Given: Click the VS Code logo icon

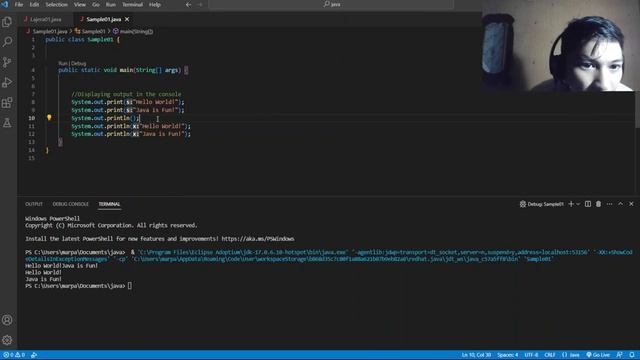Looking at the screenshot, I should tap(5, 4).
